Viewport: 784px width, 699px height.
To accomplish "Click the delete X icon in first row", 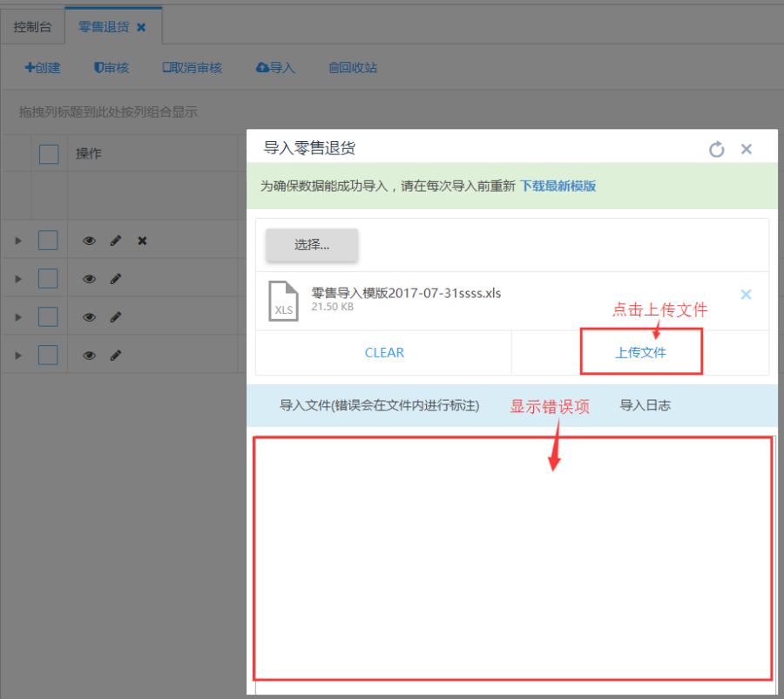I will pos(142,241).
